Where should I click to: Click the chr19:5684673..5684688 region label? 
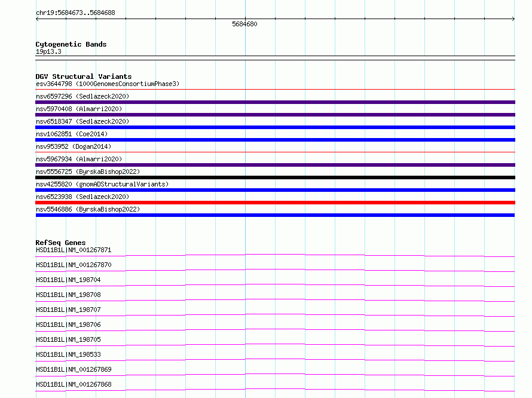(x=75, y=13)
